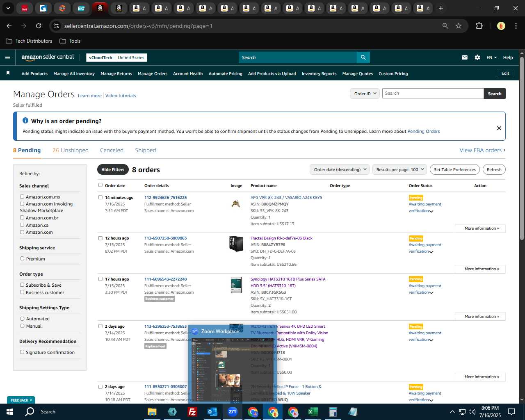525x420 pixels.
Task: Select the Manual shipping settings radio
Action: tap(22, 326)
